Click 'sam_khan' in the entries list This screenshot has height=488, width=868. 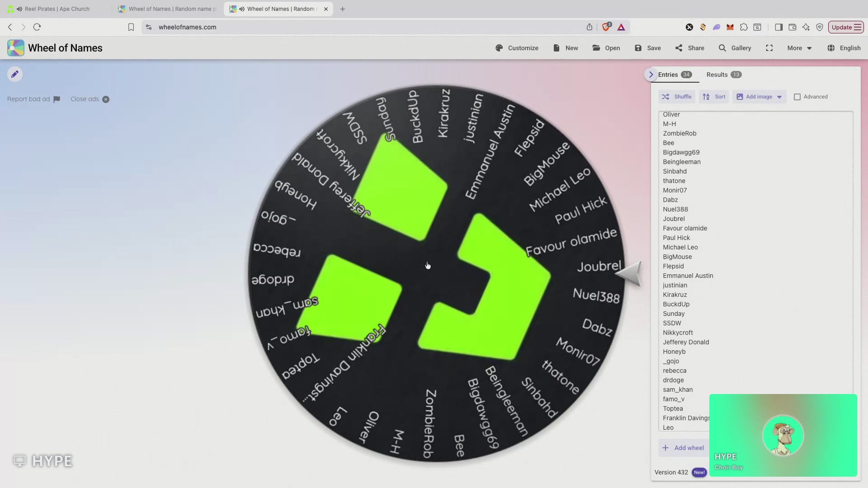point(678,389)
